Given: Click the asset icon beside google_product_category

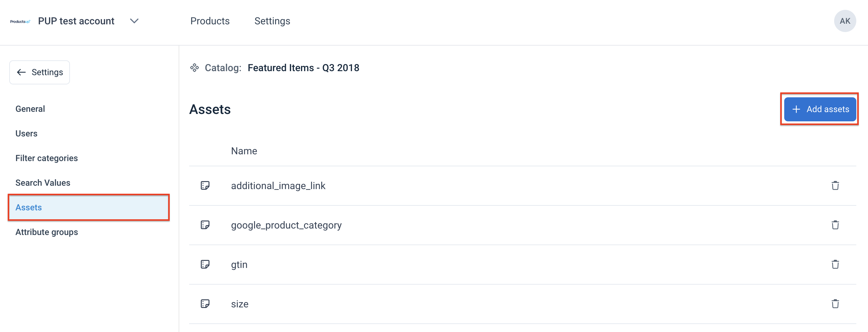Looking at the screenshot, I should (x=205, y=225).
